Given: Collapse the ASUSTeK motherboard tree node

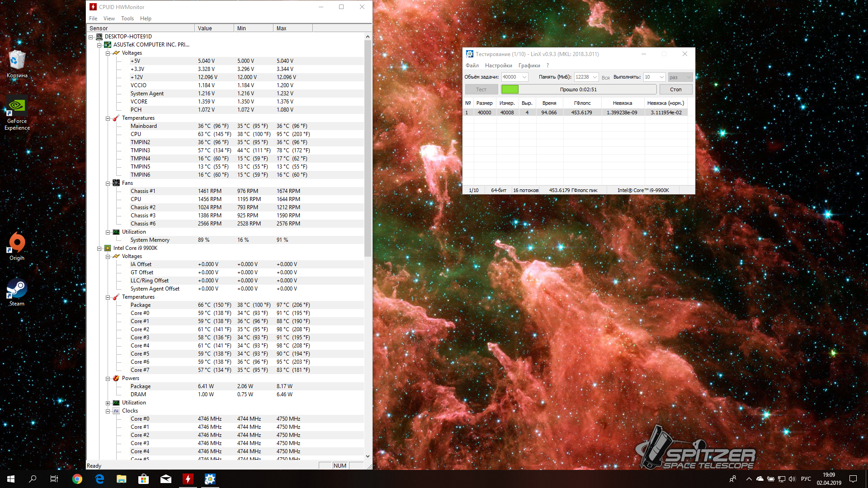Looking at the screenshot, I should click(99, 45).
